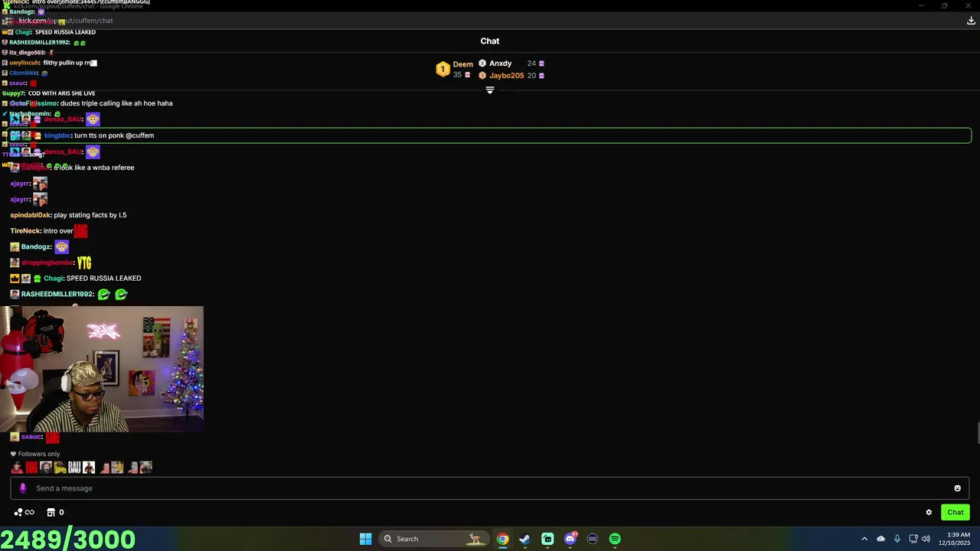980x551 pixels.
Task: Click username RASHEEDMILLER1992 above webcam
Action: point(57,294)
